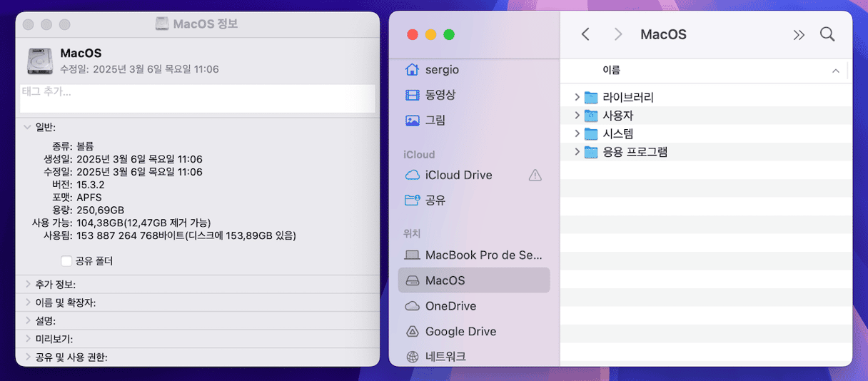The width and height of the screenshot is (868, 381).
Task: Expand the 미리보기 section
Action: [x=27, y=339]
